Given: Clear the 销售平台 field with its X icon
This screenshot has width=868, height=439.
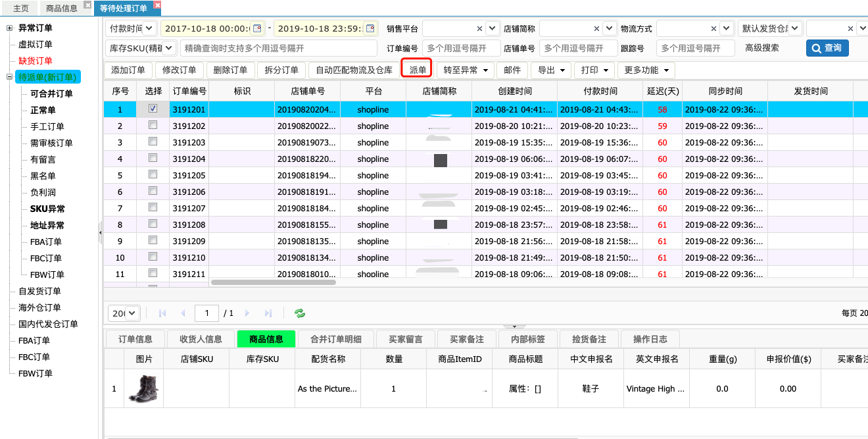Looking at the screenshot, I should point(479,28).
